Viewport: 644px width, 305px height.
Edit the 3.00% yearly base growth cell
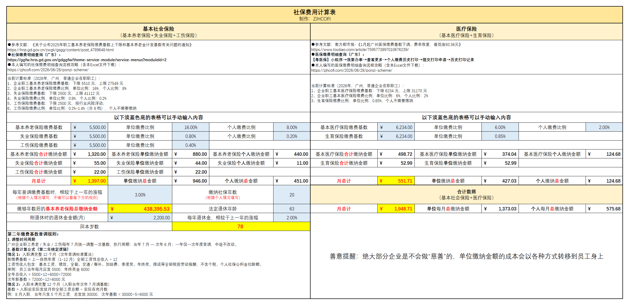pos(140,195)
